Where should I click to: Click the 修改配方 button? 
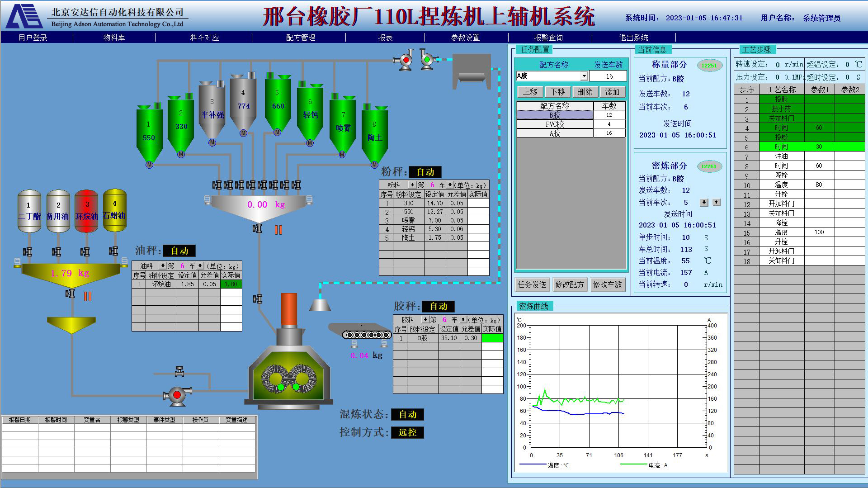click(x=570, y=284)
